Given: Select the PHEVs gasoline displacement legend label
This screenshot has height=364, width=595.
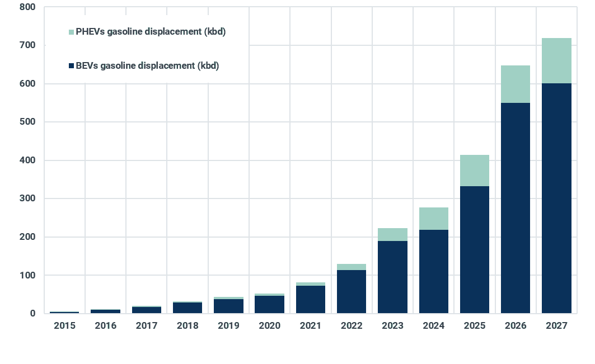Looking at the screenshot, I should [x=151, y=32].
